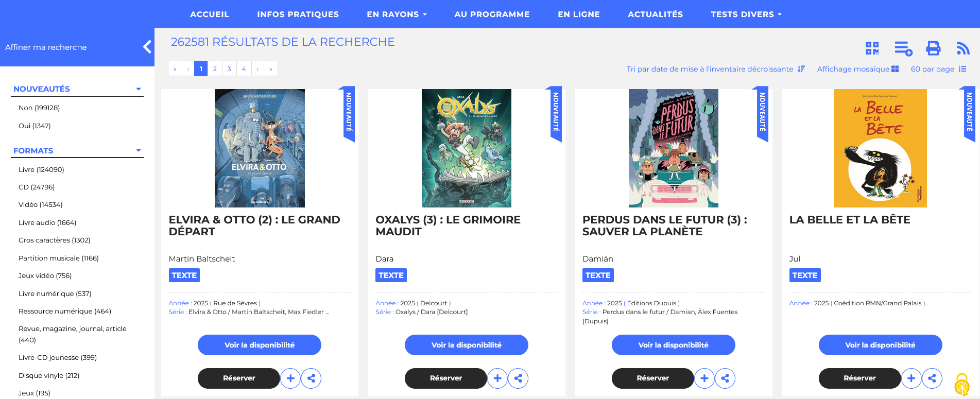Screen dimensions: 980x399
Task: Collapse the Formats filter section
Action: 139,150
